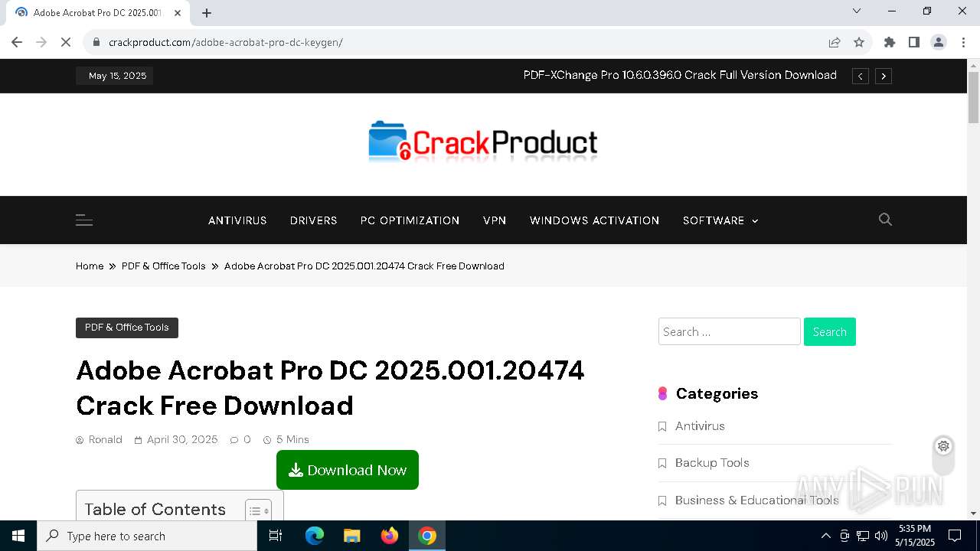Launch Microsoft Edge from taskbar

[315, 536]
